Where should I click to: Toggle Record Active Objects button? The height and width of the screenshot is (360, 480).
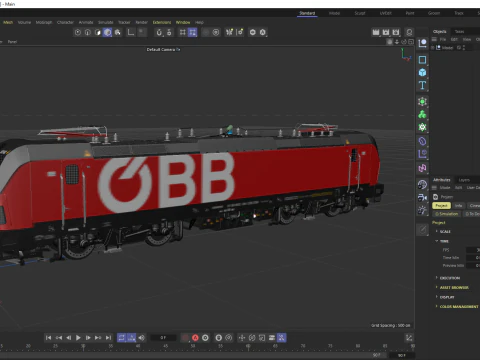pyautogui.click(x=185, y=338)
